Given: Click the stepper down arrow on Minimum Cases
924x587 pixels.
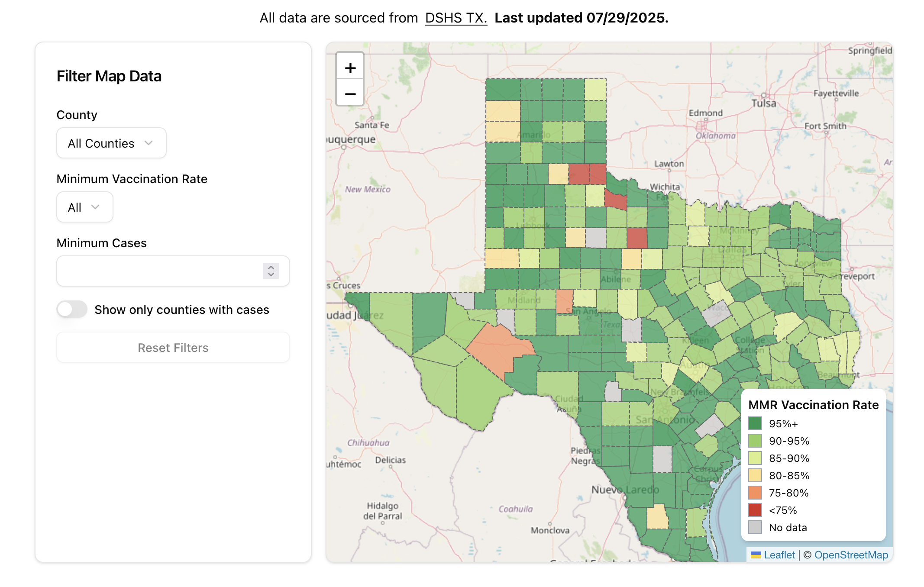Looking at the screenshot, I should (271, 275).
